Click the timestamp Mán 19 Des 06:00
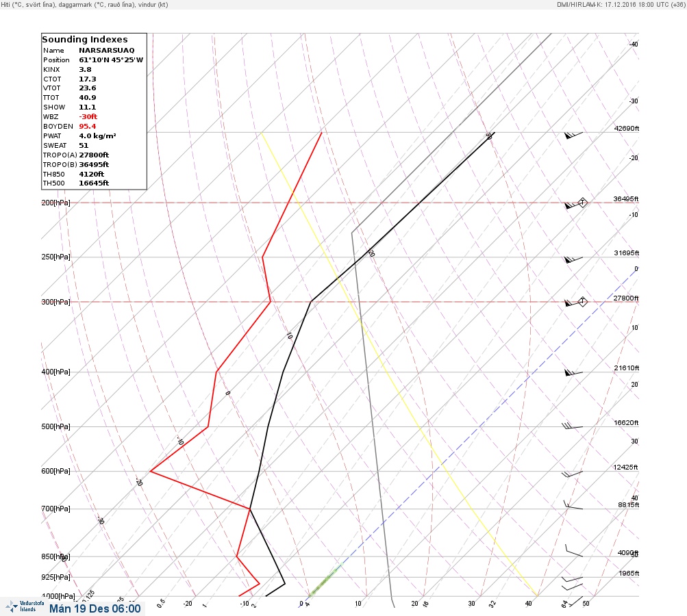Screen dimensions: 687x616 pyautogui.click(x=95, y=608)
